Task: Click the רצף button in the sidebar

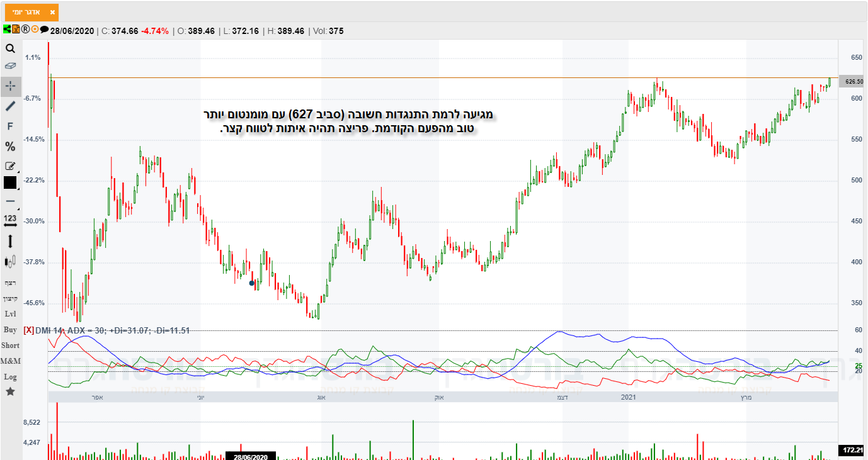Action: pyautogui.click(x=10, y=283)
